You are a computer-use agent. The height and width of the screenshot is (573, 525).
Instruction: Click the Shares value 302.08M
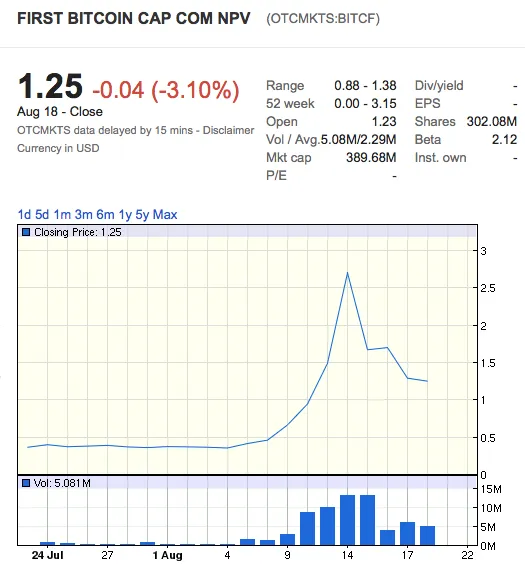click(x=492, y=121)
